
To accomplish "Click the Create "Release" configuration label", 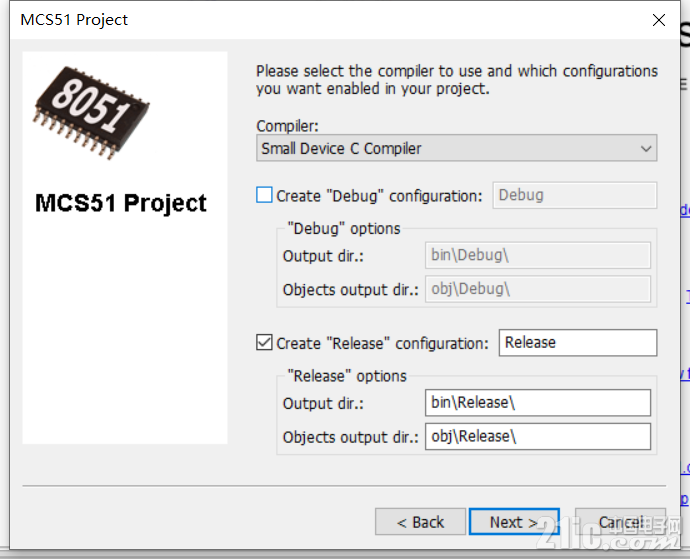I will [382, 343].
